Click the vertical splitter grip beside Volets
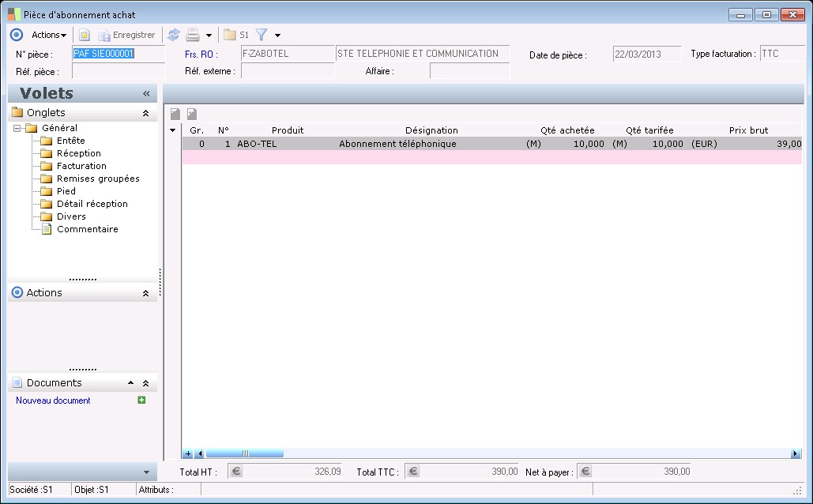 pyautogui.click(x=160, y=282)
